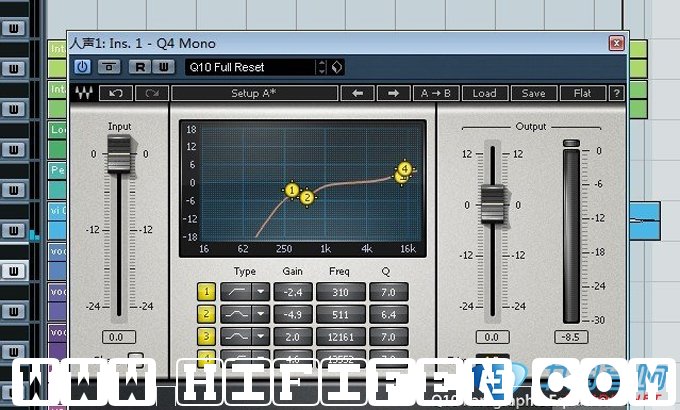Select band marker 2 on EQ graph
The width and height of the screenshot is (680, 410).
(x=307, y=198)
